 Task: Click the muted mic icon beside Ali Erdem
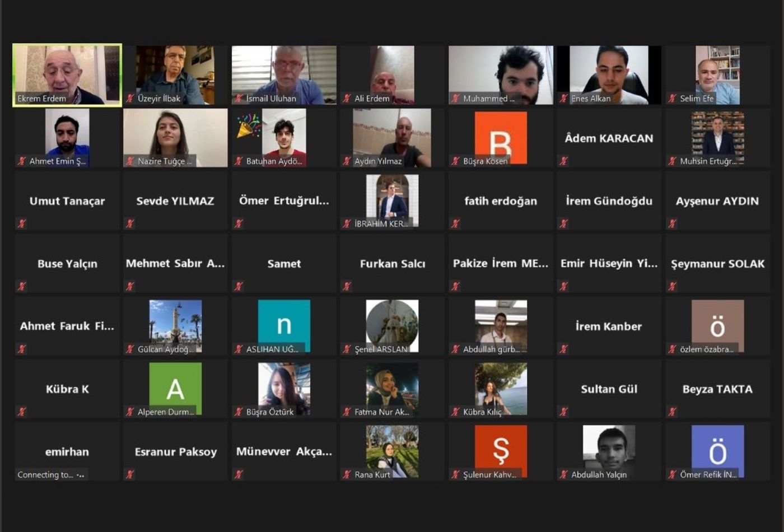[x=347, y=99]
